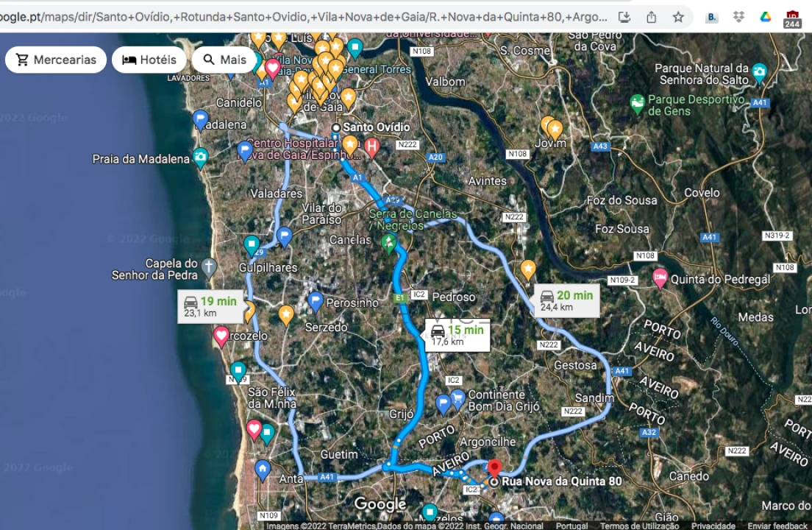Screen dimensions: 812x530
Task: Click the Mercearias category chip
Action: coord(56,60)
